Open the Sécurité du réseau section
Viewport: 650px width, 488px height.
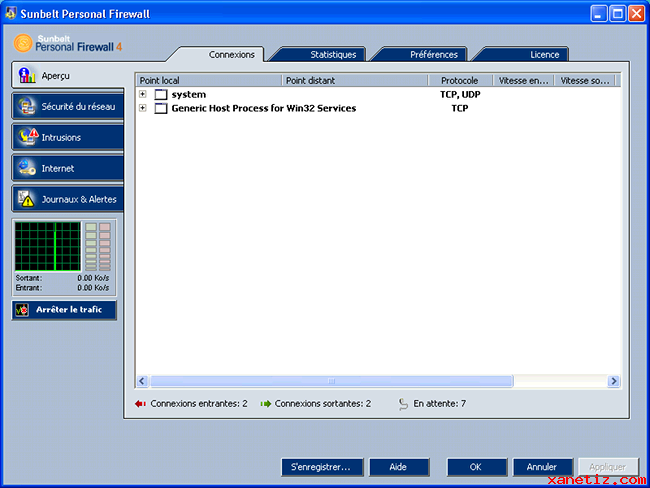[x=68, y=107]
